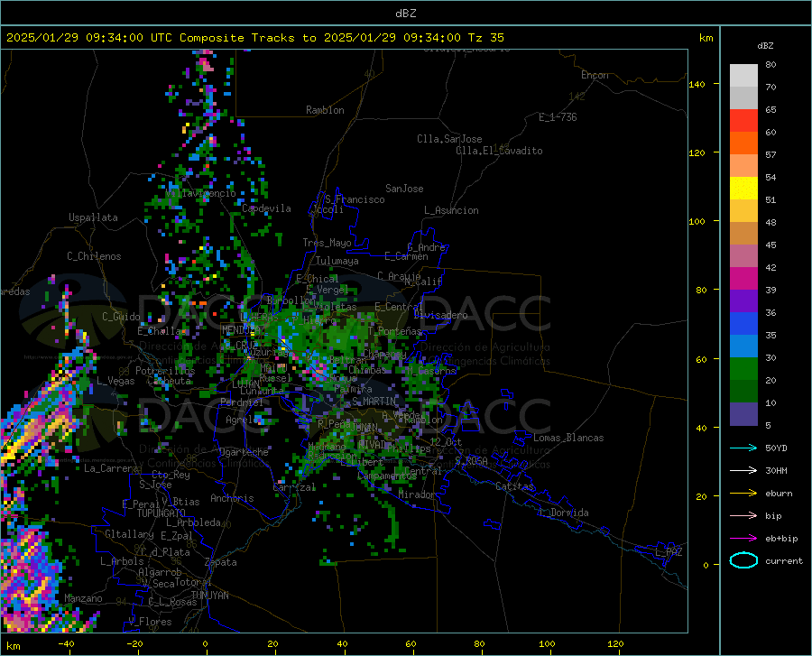Pick the bright green 20-30 dBZ swatch
The width and height of the screenshot is (812, 656).
point(743,369)
